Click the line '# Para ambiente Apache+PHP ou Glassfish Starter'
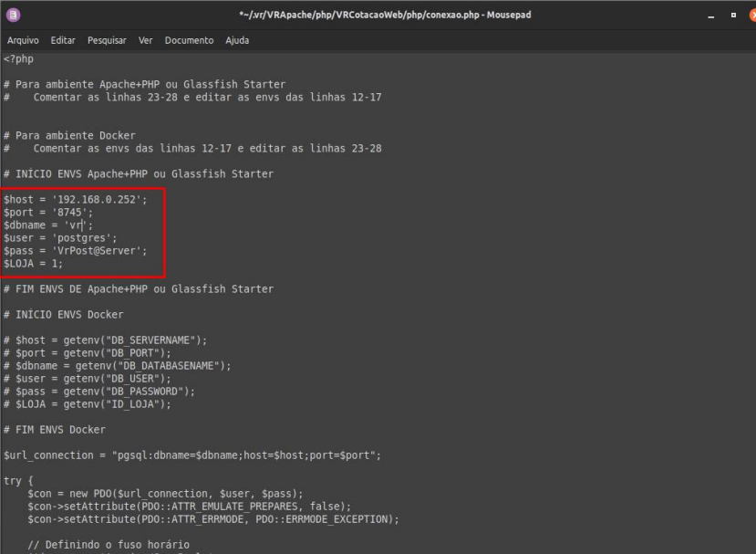This screenshot has height=554, width=756. [x=145, y=85]
